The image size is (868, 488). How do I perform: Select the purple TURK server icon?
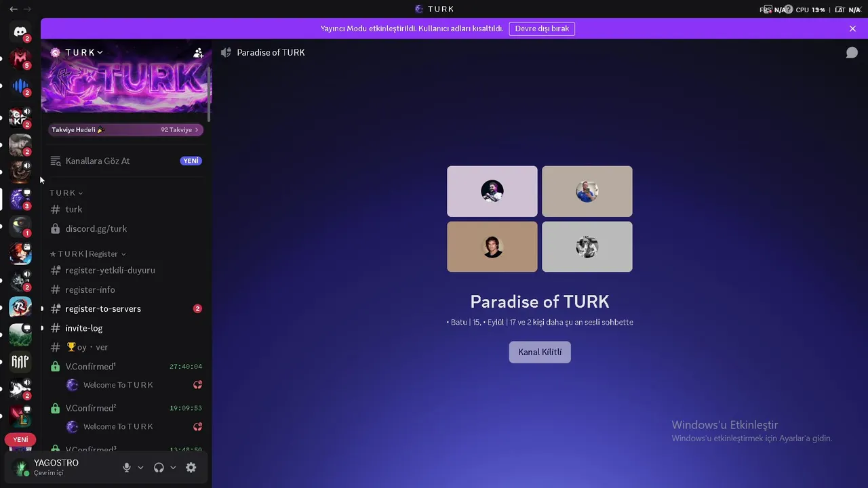19,199
